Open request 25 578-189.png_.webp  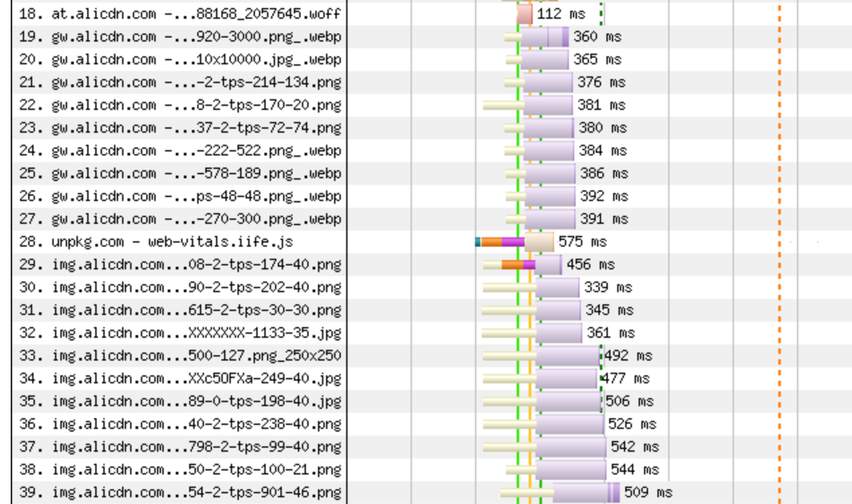pos(180,173)
